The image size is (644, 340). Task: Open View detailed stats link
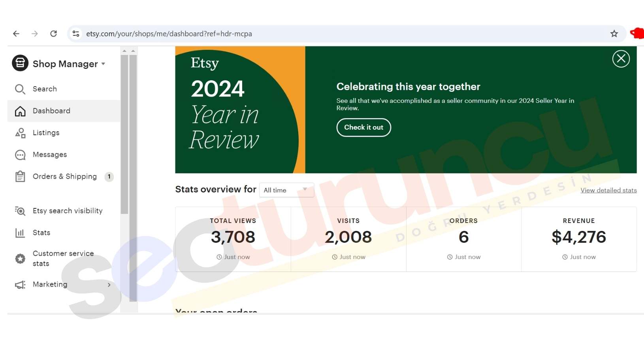[608, 190]
